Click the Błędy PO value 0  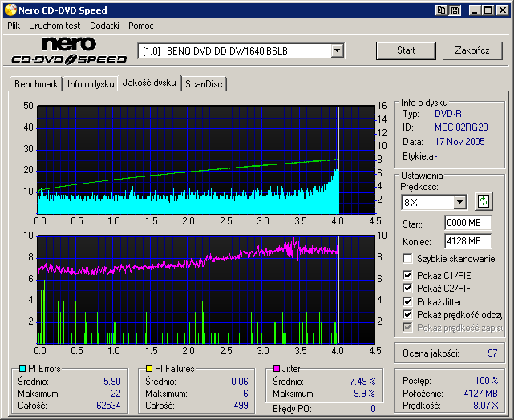(373, 409)
